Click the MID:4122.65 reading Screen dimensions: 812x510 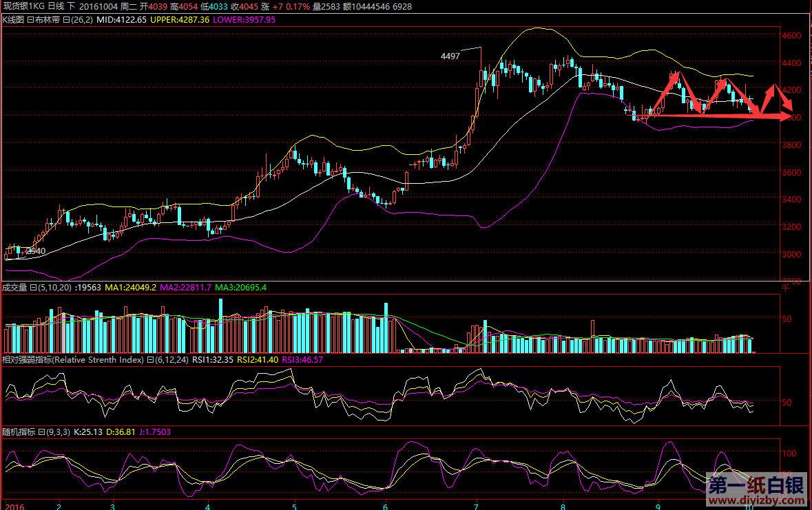coord(121,20)
